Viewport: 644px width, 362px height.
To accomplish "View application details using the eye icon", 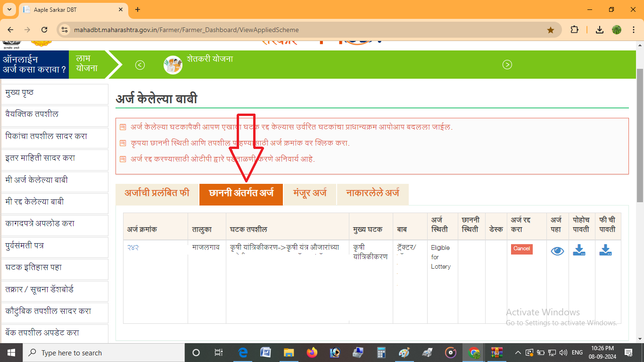I will (x=557, y=251).
